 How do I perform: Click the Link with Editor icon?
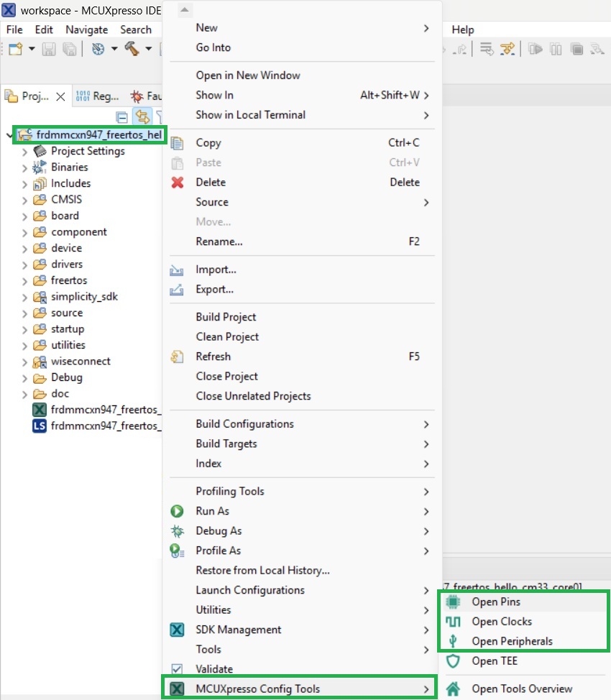[x=142, y=116]
